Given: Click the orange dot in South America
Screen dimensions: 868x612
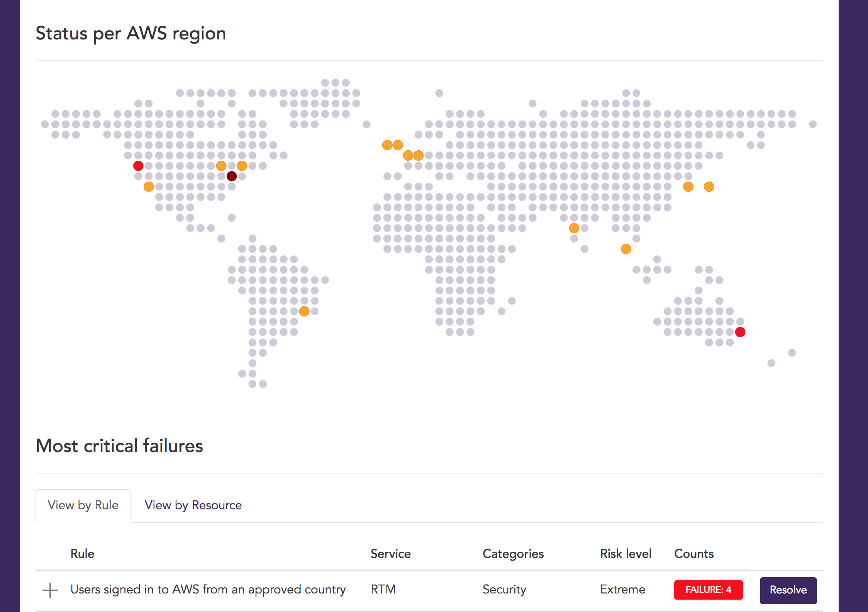Looking at the screenshot, I should 304,311.
